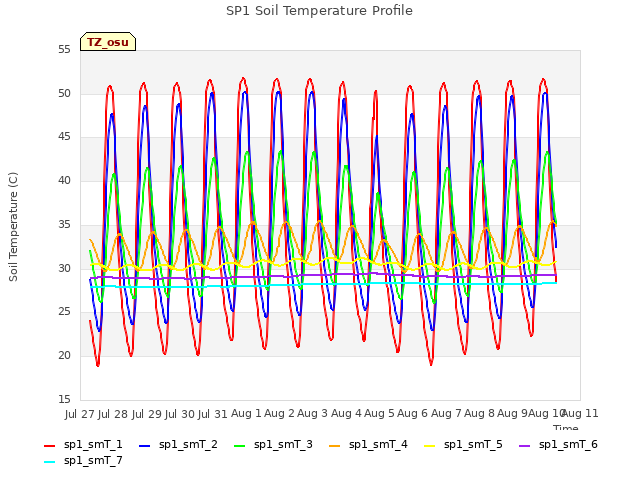
Task: Click the TZ_osu annotation label
Action: pos(108,42)
